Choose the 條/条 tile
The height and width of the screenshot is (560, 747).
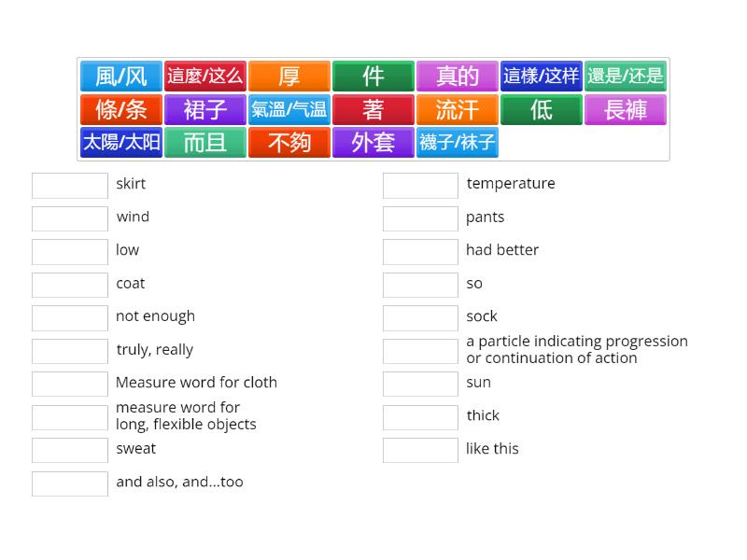[x=121, y=110]
